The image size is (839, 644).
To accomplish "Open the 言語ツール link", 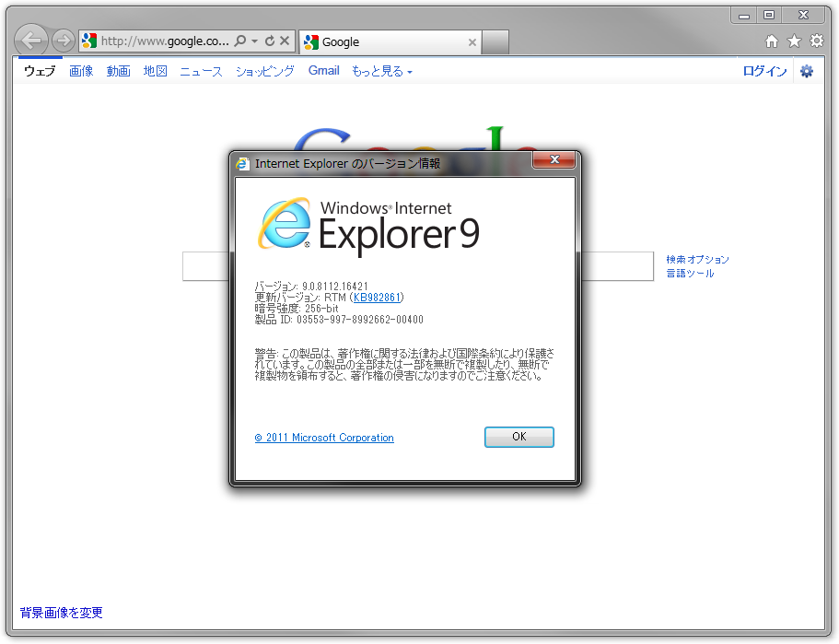I will click(x=690, y=274).
